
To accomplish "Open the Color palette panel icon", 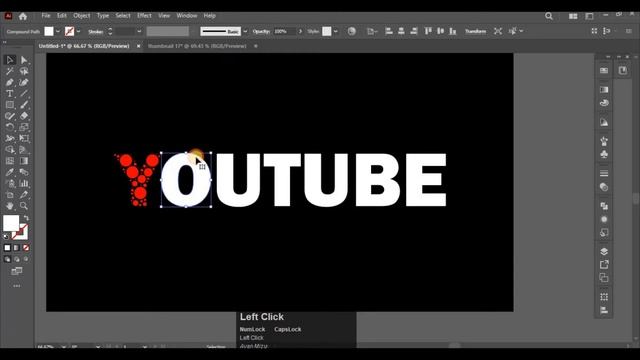I will click(604, 103).
